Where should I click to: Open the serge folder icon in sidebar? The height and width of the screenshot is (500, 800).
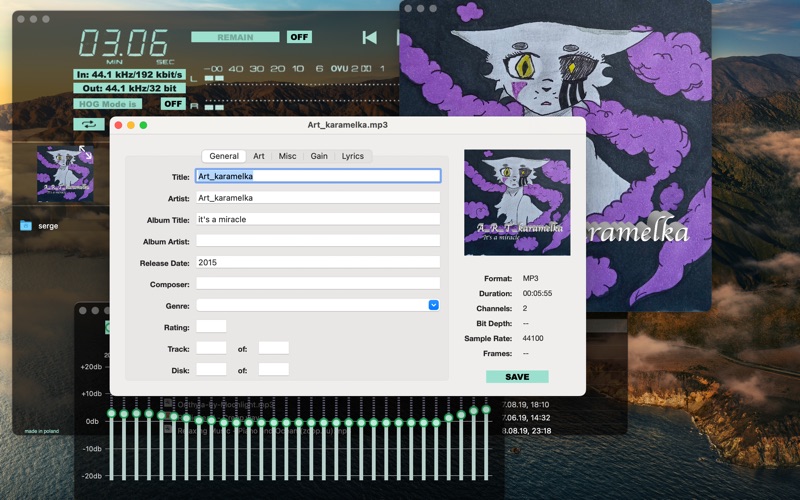[x=26, y=226]
